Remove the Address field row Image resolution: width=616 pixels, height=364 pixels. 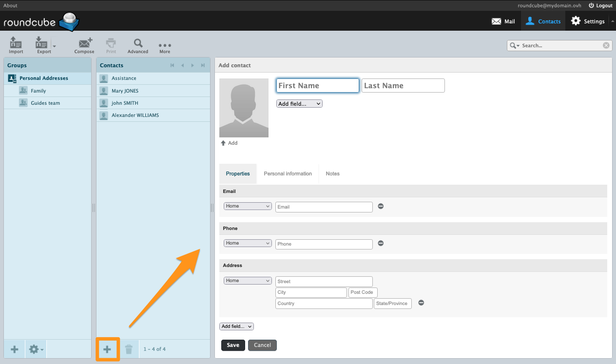point(421,303)
